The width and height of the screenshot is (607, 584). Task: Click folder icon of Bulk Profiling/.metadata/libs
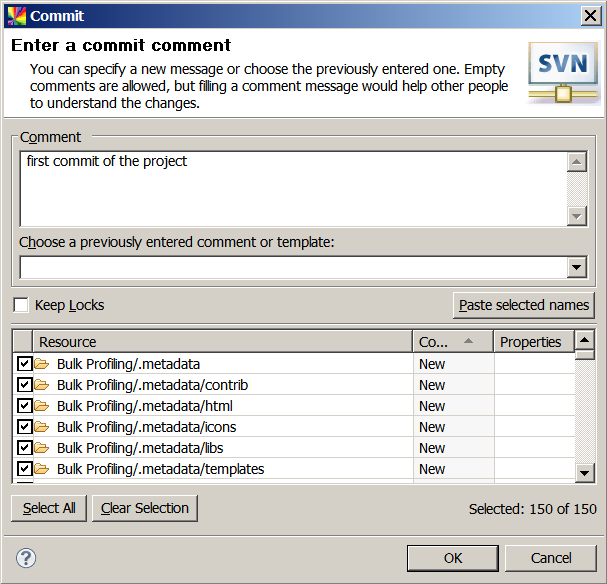42,448
